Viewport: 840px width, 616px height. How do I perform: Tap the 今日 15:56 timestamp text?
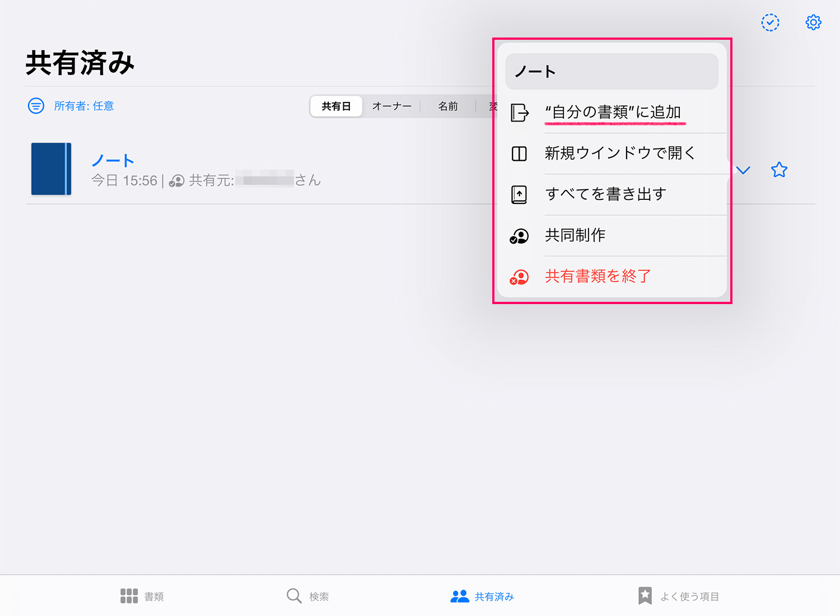point(124,180)
